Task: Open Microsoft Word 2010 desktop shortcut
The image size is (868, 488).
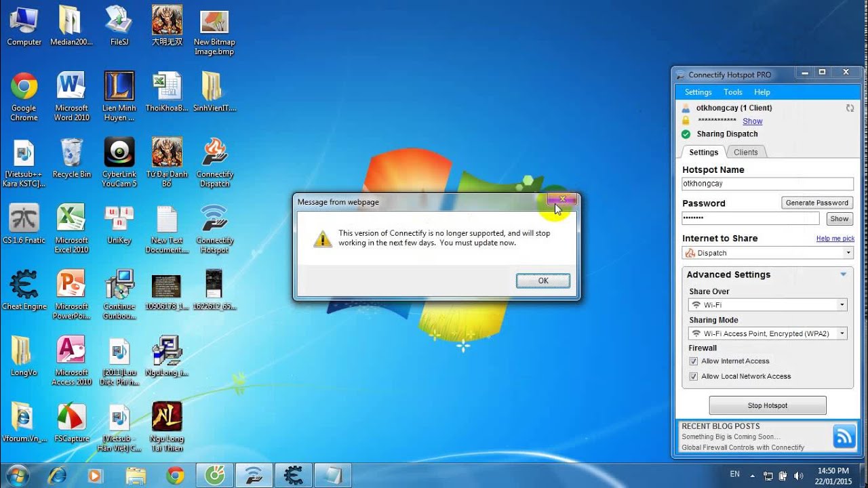Action: (x=72, y=96)
